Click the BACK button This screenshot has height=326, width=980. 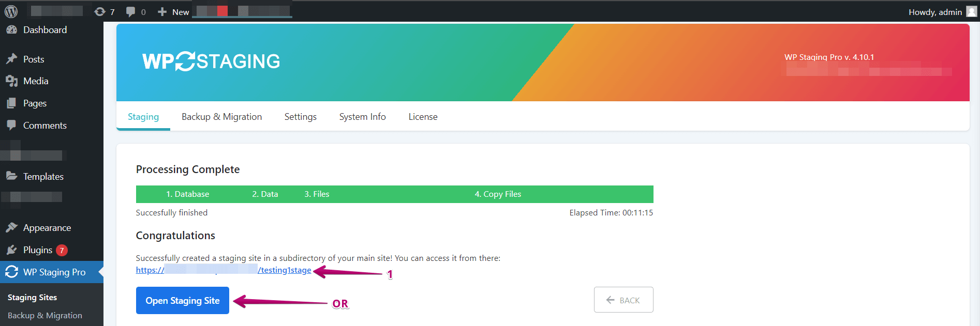(623, 300)
